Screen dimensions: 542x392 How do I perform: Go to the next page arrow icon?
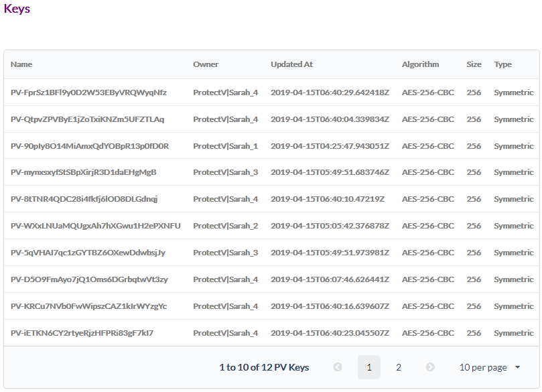click(x=430, y=367)
